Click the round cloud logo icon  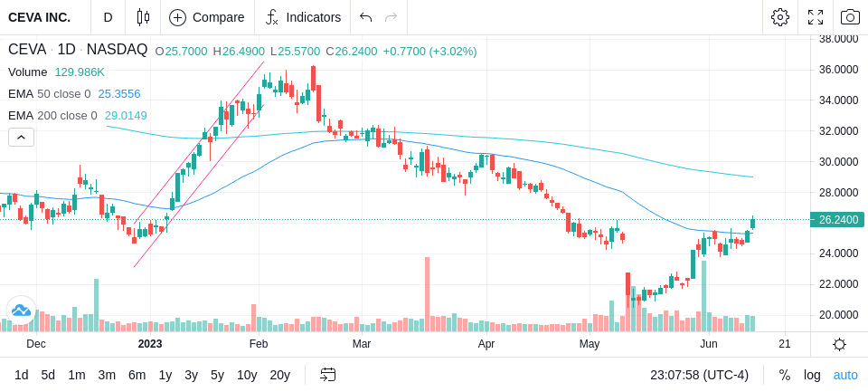pyautogui.click(x=21, y=310)
